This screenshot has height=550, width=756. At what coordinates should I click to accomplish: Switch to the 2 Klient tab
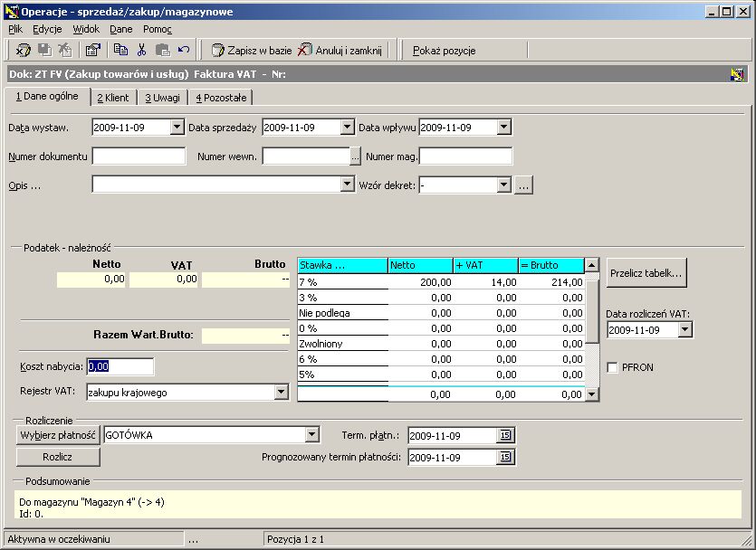(113, 98)
